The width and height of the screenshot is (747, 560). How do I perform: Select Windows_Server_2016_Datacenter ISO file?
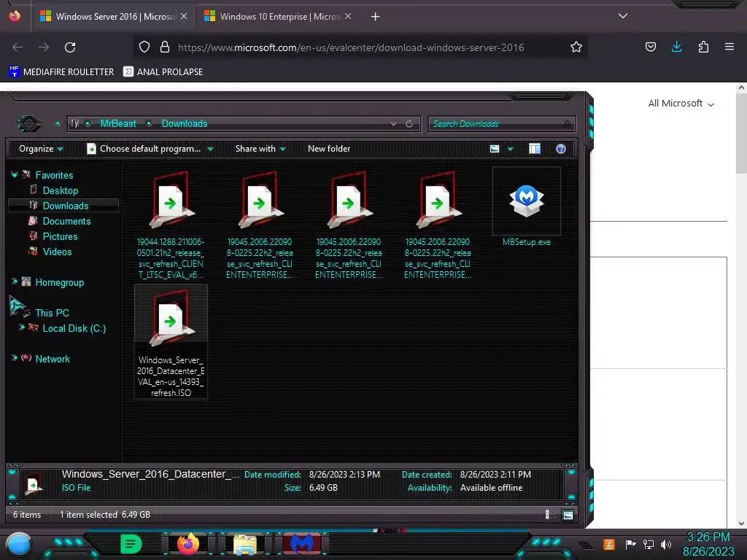[x=171, y=342]
